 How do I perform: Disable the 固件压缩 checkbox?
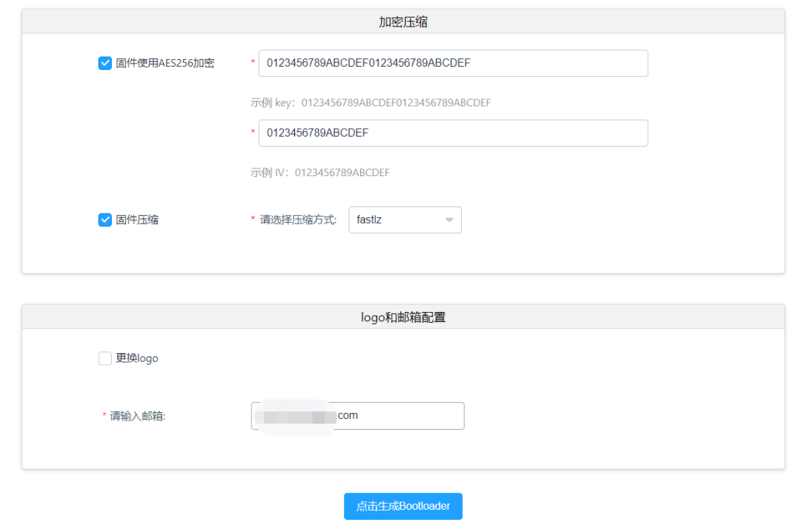point(104,220)
